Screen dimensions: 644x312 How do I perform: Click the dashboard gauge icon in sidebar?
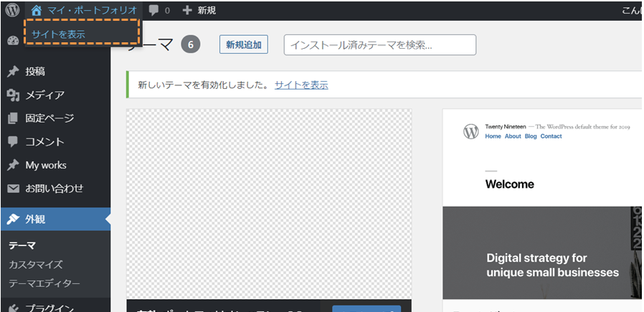tap(13, 41)
